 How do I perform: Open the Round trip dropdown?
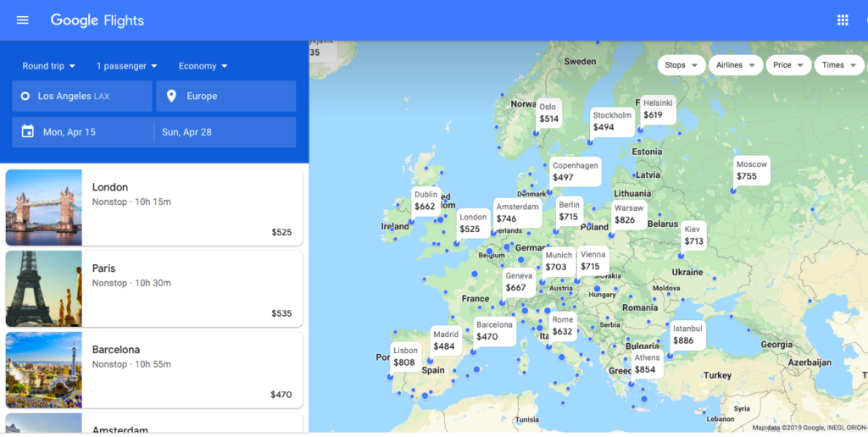click(x=48, y=66)
